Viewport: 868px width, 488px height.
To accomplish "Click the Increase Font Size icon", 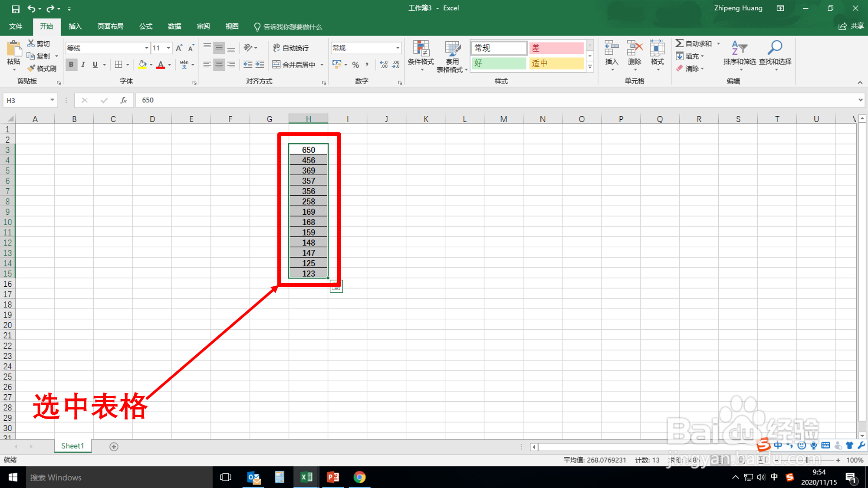I will 179,48.
